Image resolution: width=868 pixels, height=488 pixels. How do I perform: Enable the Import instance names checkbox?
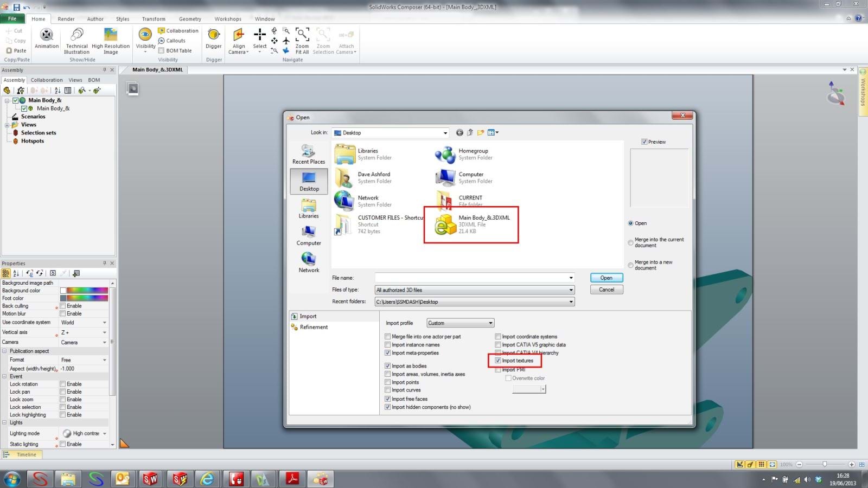click(388, 344)
